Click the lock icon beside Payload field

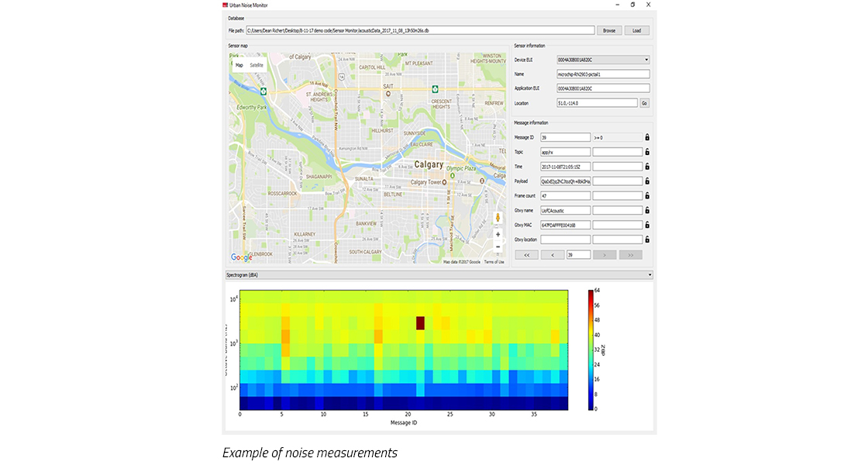point(647,181)
